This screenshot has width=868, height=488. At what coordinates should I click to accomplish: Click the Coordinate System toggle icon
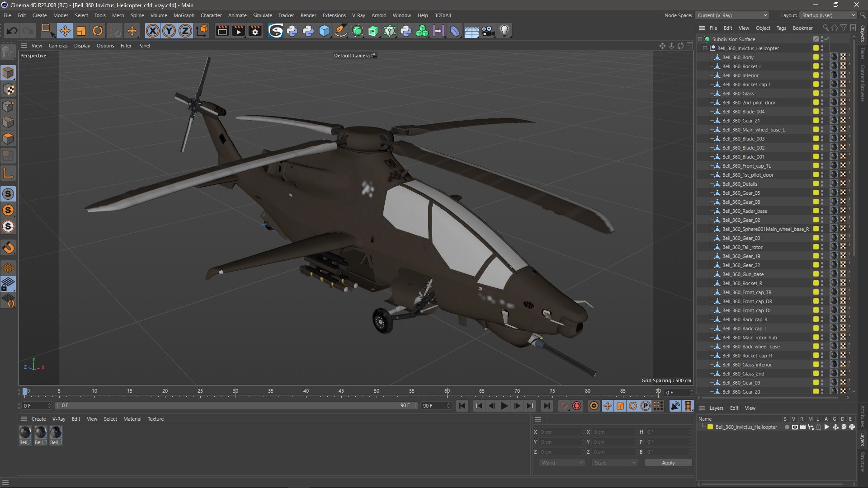(203, 31)
